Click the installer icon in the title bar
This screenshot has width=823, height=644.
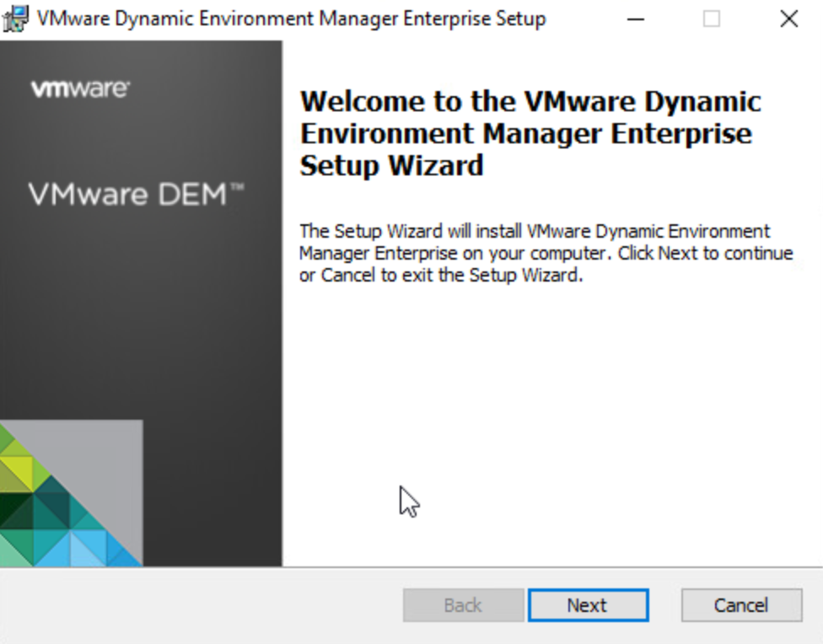coord(15,19)
